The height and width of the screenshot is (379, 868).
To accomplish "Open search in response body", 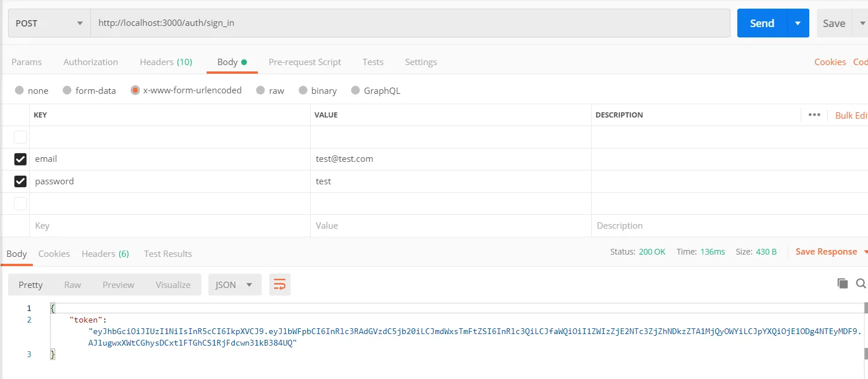I will coord(861,283).
